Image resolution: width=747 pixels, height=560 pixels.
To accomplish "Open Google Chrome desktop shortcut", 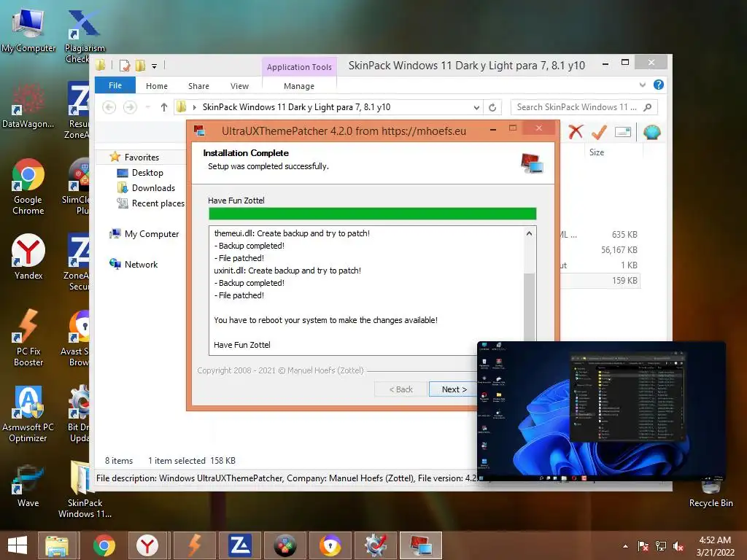I will (28, 186).
